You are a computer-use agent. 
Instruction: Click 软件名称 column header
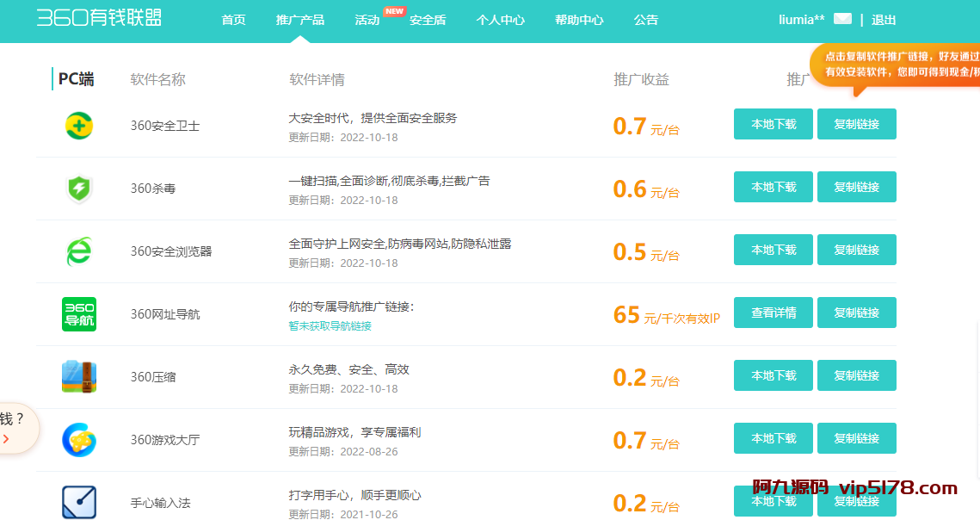click(157, 79)
